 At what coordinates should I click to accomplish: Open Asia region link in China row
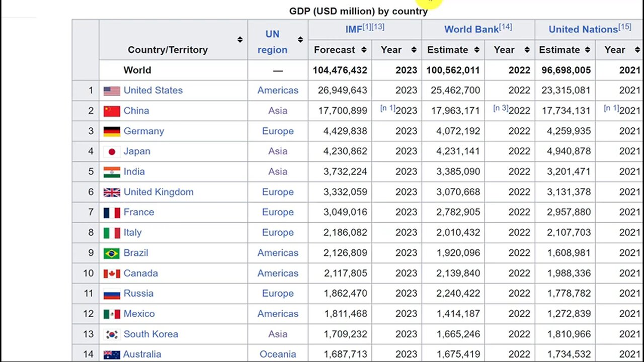pyautogui.click(x=278, y=111)
